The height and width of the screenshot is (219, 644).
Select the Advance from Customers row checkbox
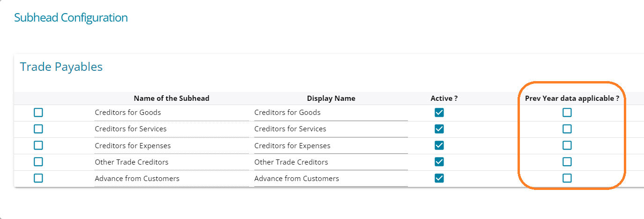38,178
